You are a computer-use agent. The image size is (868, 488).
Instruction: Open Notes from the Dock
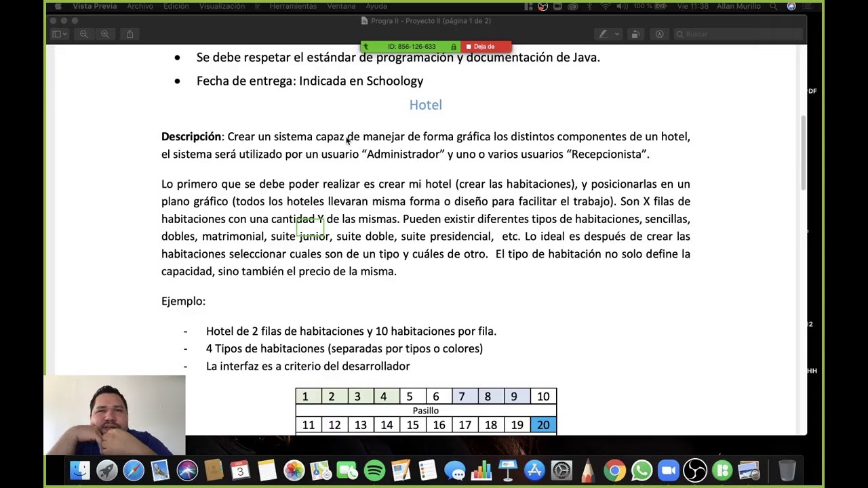point(267,470)
